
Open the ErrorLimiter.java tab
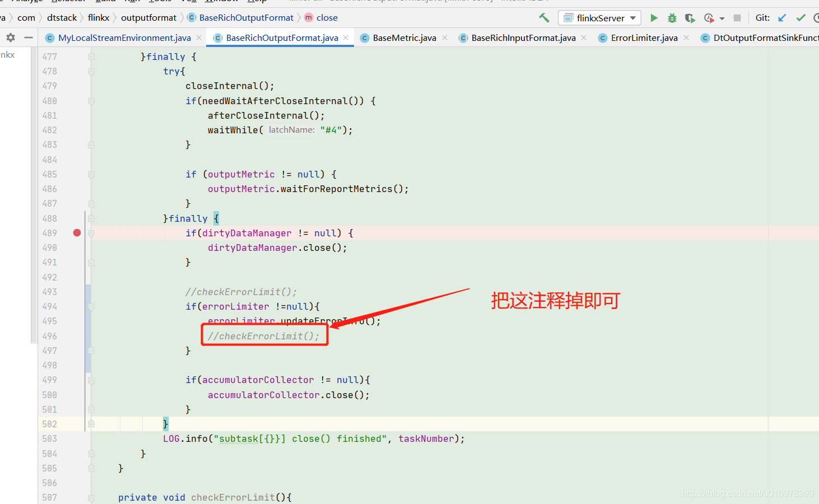[x=644, y=38]
